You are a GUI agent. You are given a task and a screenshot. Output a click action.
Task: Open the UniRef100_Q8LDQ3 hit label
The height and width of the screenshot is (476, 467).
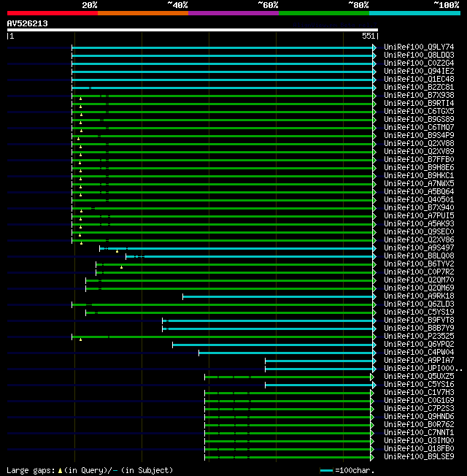pos(419,55)
